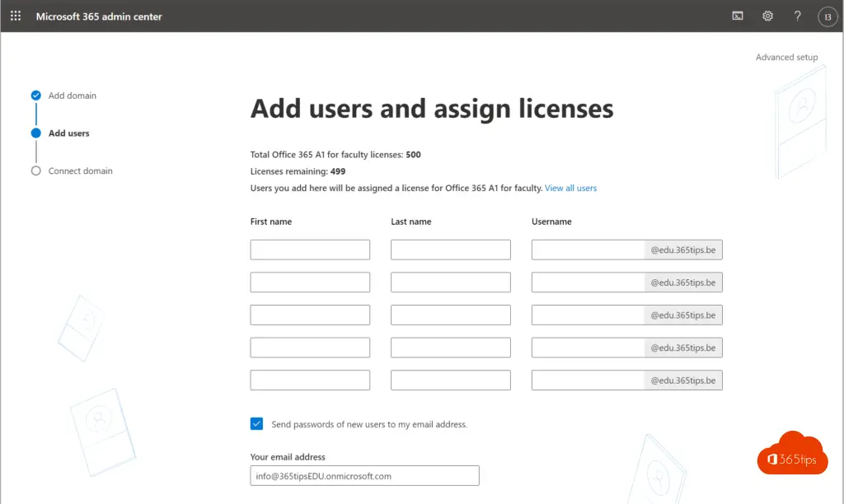Click the Your email address input
The image size is (844, 504).
(364, 475)
